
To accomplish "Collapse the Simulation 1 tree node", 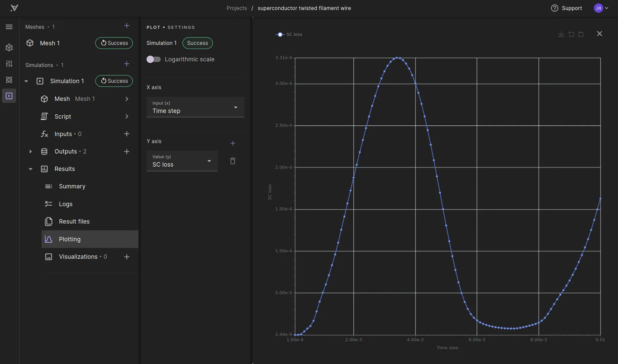I will point(26,81).
